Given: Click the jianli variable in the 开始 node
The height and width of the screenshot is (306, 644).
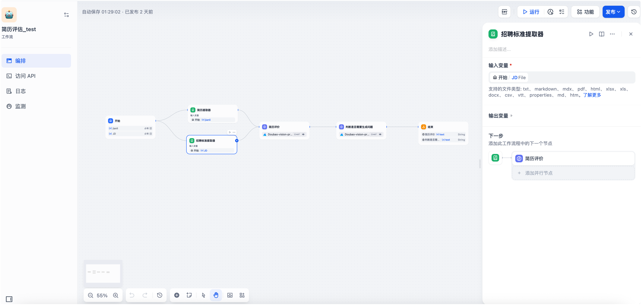Looking at the screenshot, I should coord(130,129).
